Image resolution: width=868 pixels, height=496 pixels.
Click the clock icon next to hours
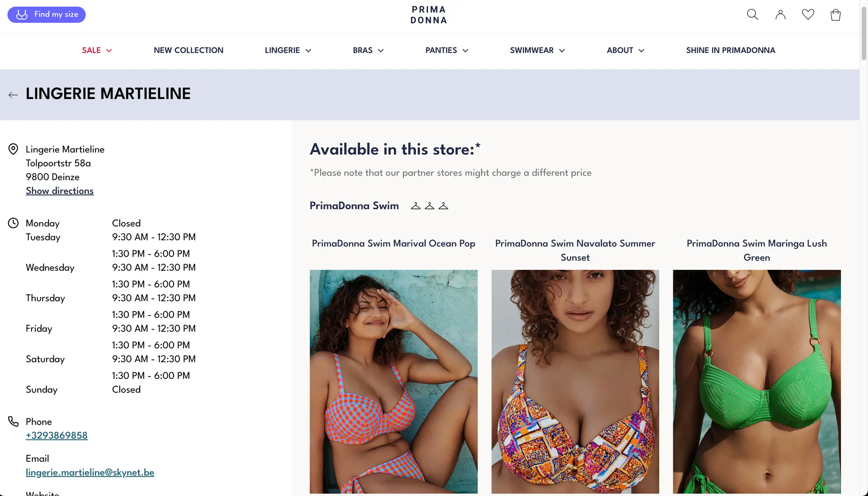pos(13,222)
